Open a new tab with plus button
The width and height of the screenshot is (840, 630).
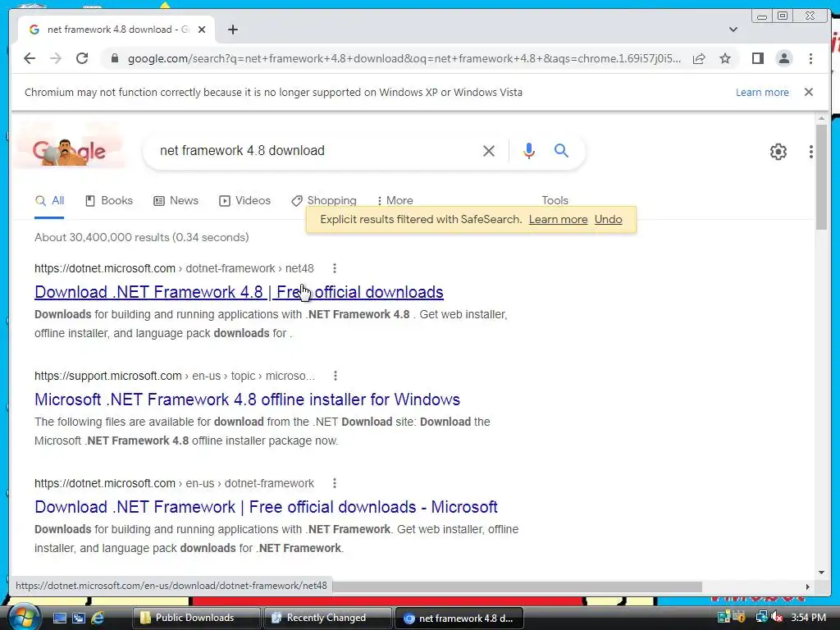(x=232, y=30)
